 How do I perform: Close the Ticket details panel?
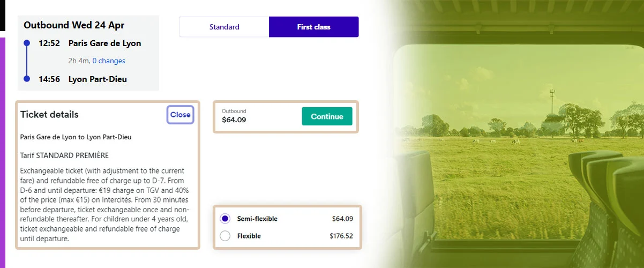coord(180,115)
